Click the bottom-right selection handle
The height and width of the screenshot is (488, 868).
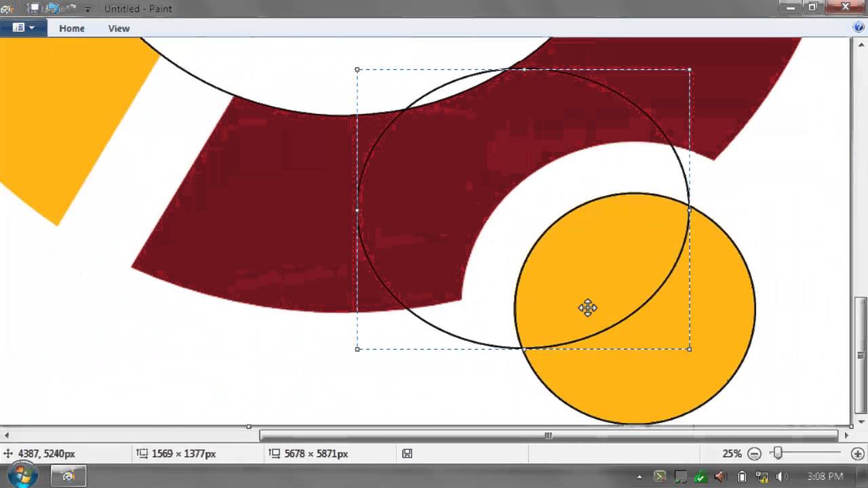[690, 349]
